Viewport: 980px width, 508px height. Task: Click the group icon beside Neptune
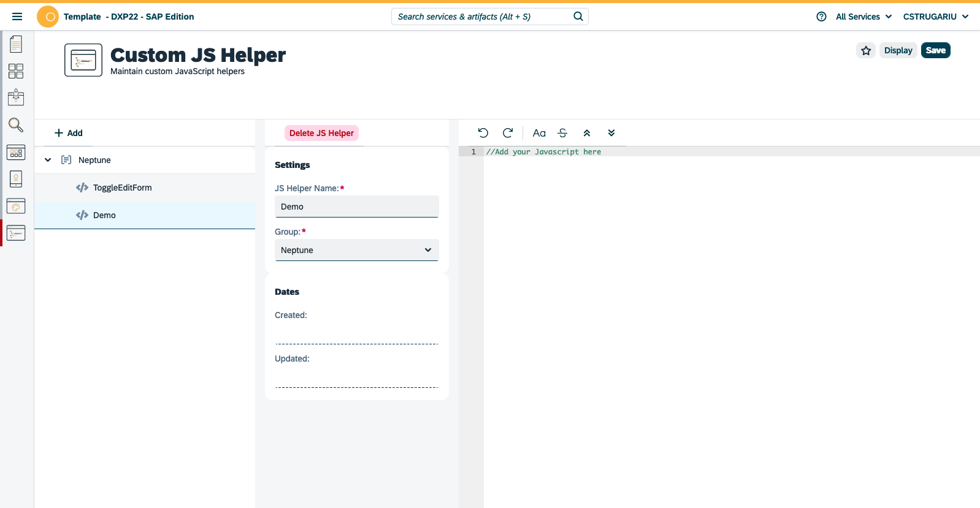(66, 160)
